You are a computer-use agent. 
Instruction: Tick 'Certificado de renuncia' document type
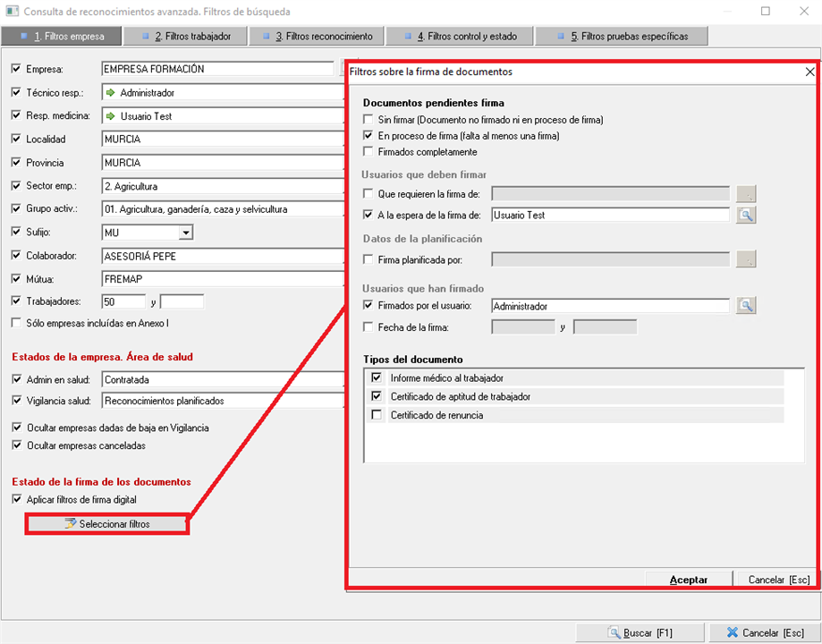(x=377, y=415)
